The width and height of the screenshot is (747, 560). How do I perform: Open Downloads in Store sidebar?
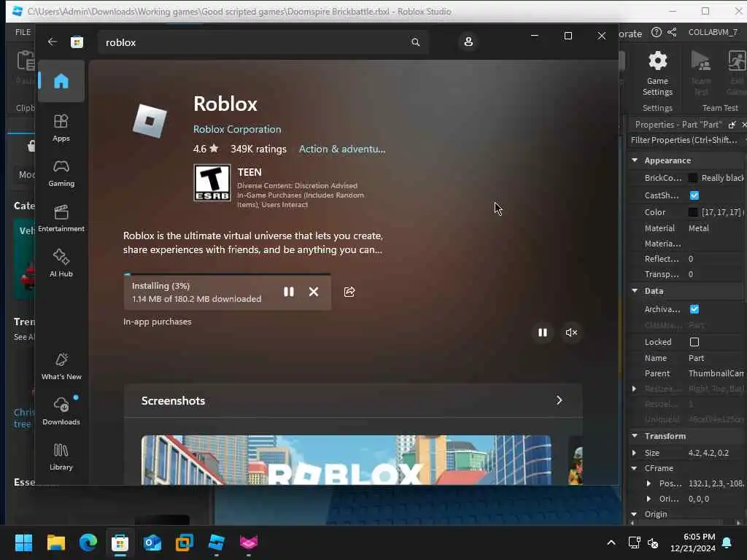pos(61,411)
